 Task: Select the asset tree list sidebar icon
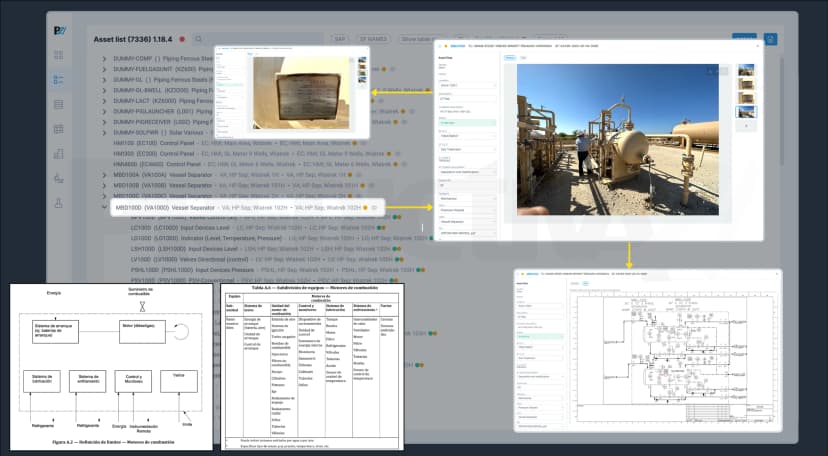(59, 80)
